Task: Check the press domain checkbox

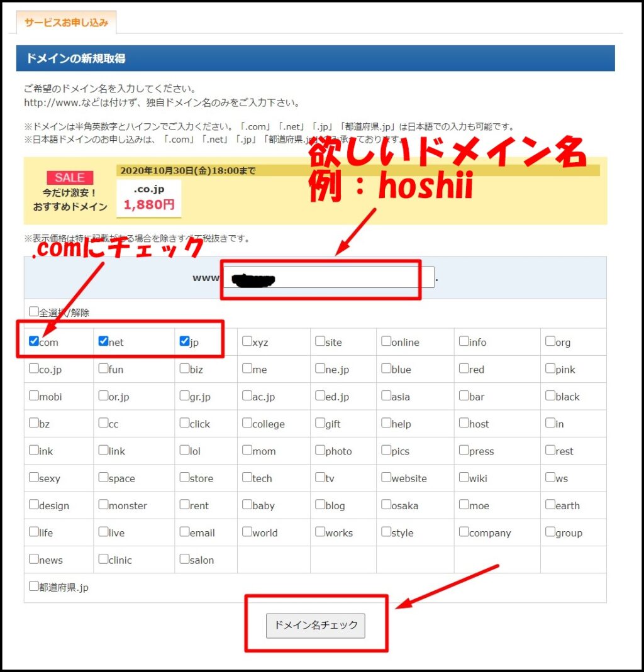Action: pyautogui.click(x=464, y=449)
